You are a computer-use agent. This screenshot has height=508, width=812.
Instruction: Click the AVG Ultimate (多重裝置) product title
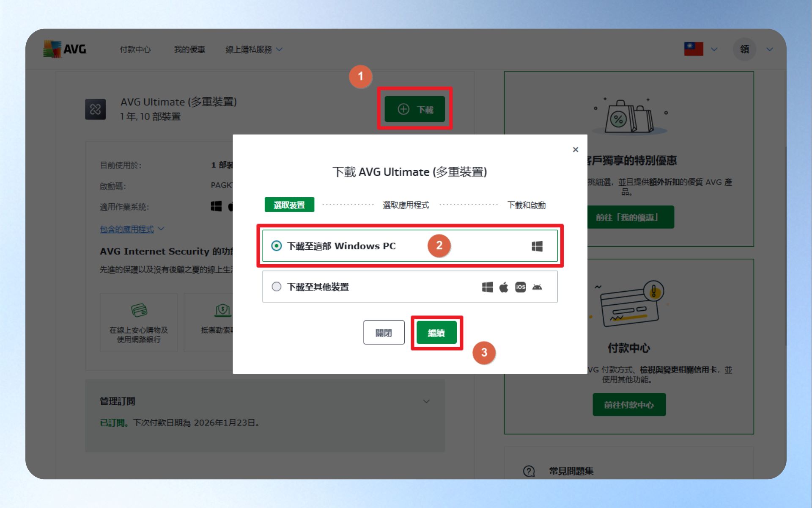click(x=178, y=102)
